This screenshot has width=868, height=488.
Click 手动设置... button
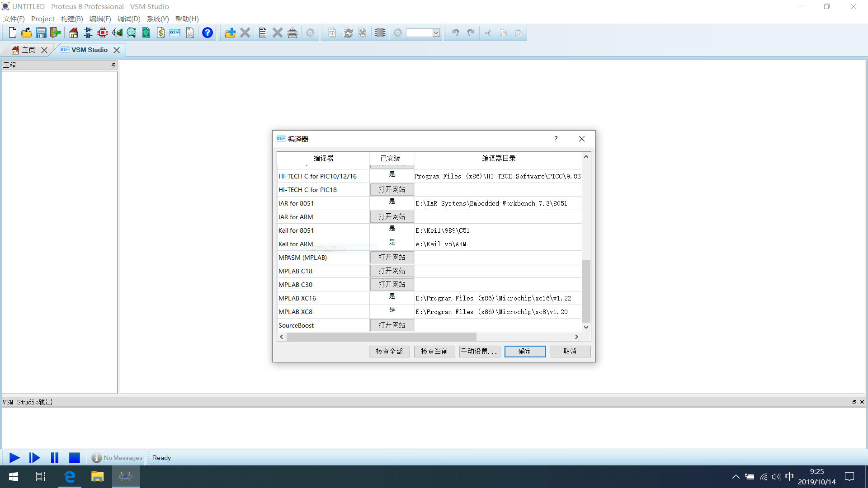click(480, 351)
